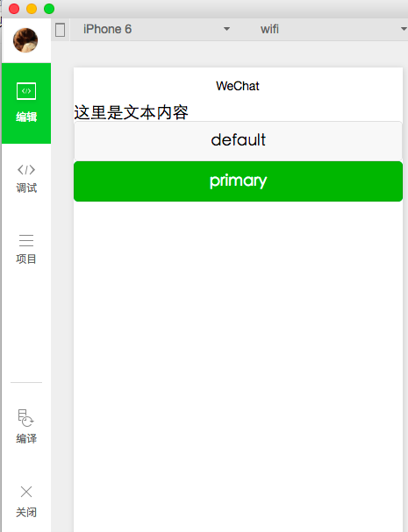Screen dimensions: 408x532
Task: Click the 调试 label text
Action: 26,188
